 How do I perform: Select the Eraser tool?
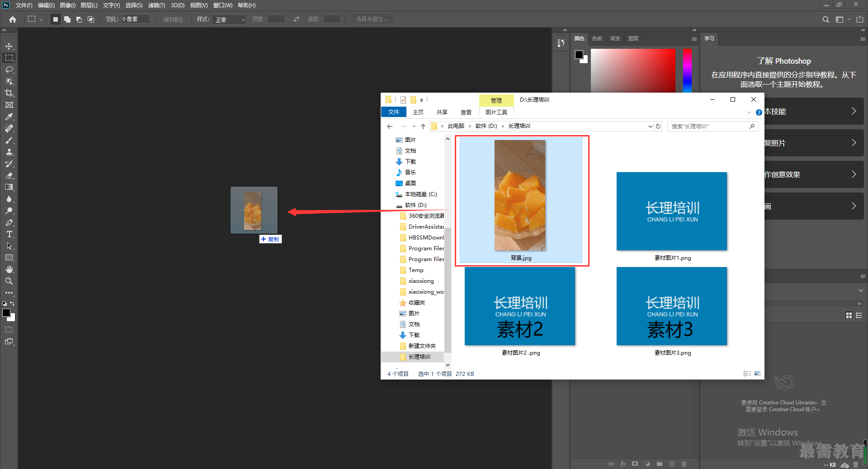(9, 175)
